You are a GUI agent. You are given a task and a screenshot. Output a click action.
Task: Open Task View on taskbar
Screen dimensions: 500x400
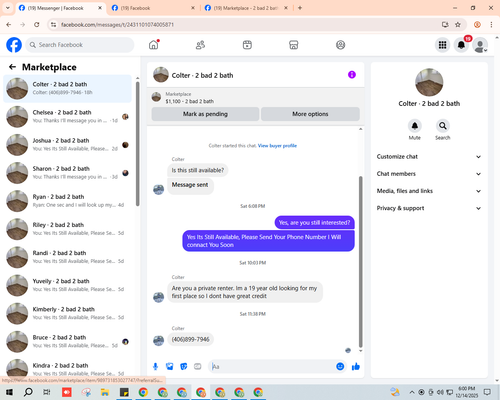coord(47,392)
